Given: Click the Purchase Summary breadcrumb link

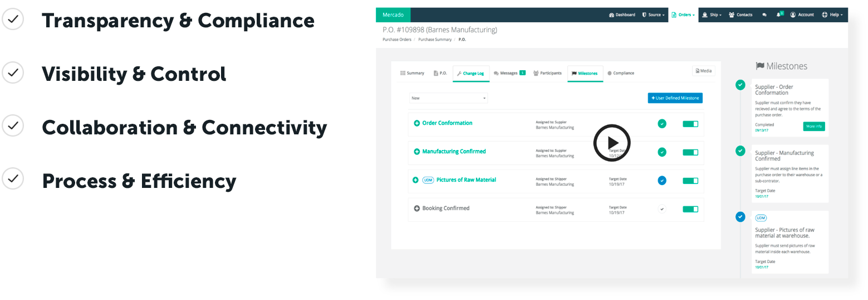Looking at the screenshot, I should pos(434,40).
